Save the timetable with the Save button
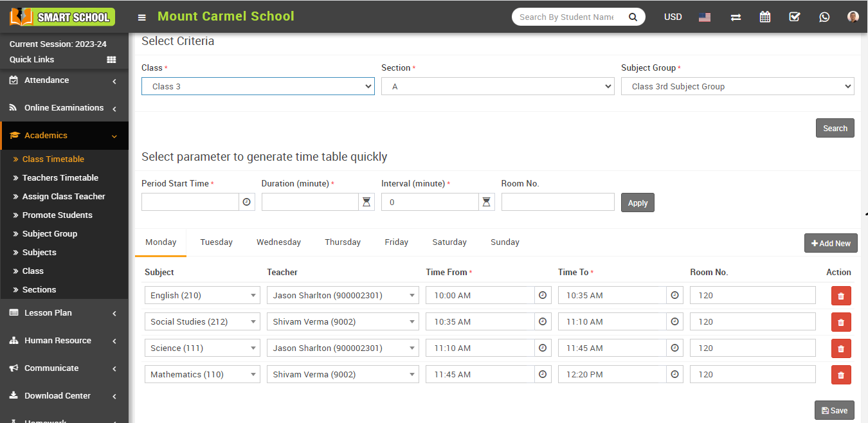868x423 pixels. [835, 410]
